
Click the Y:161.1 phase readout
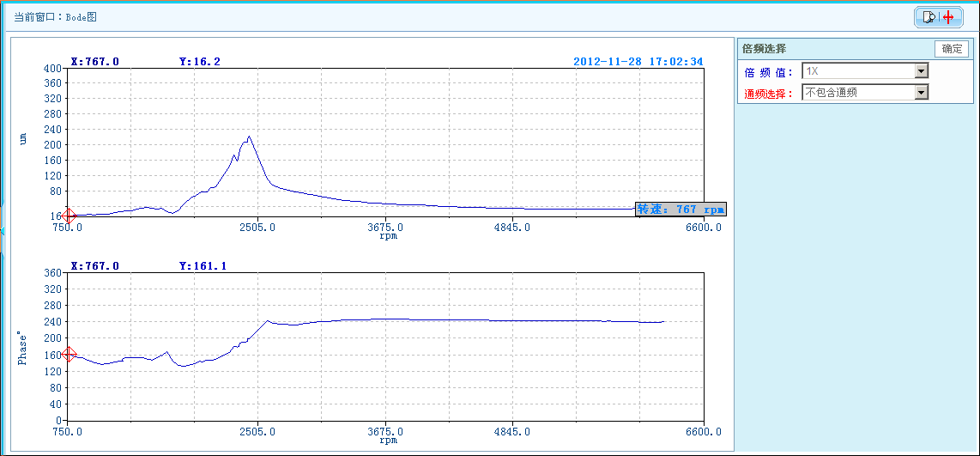pyautogui.click(x=203, y=266)
